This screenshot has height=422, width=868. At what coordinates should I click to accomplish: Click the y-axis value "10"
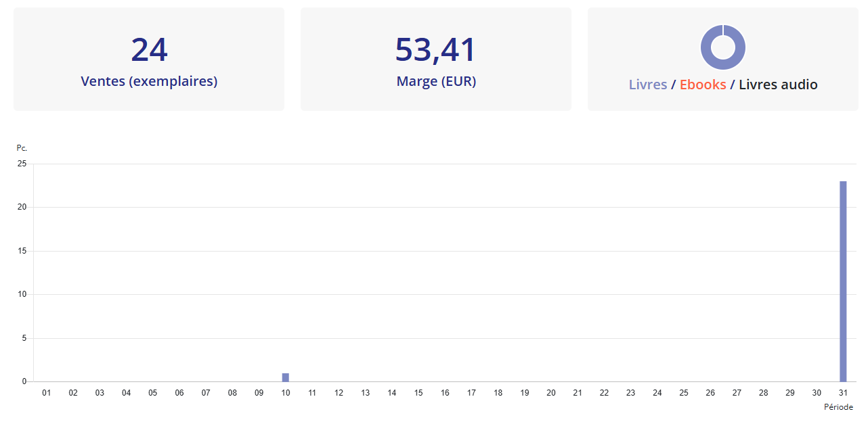[x=22, y=294]
